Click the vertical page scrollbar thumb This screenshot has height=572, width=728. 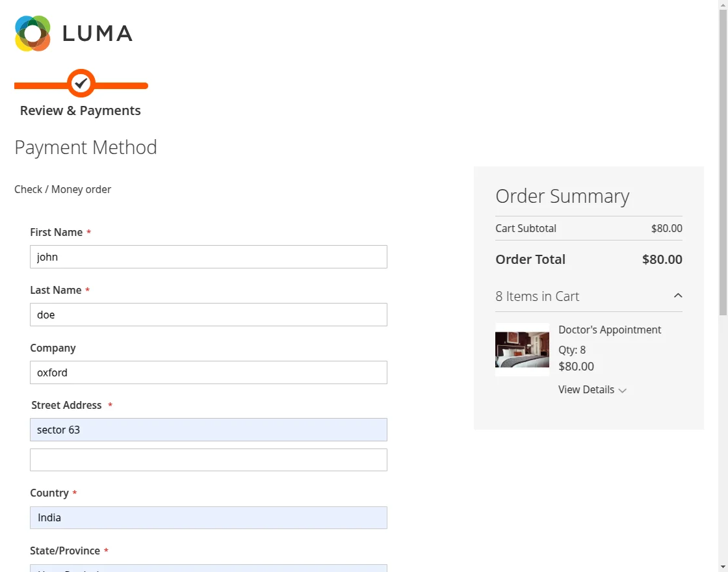point(723,162)
